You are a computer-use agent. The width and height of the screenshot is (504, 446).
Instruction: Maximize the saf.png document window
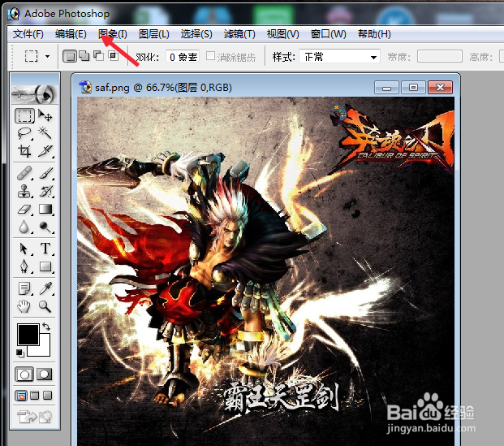pyautogui.click(x=413, y=88)
